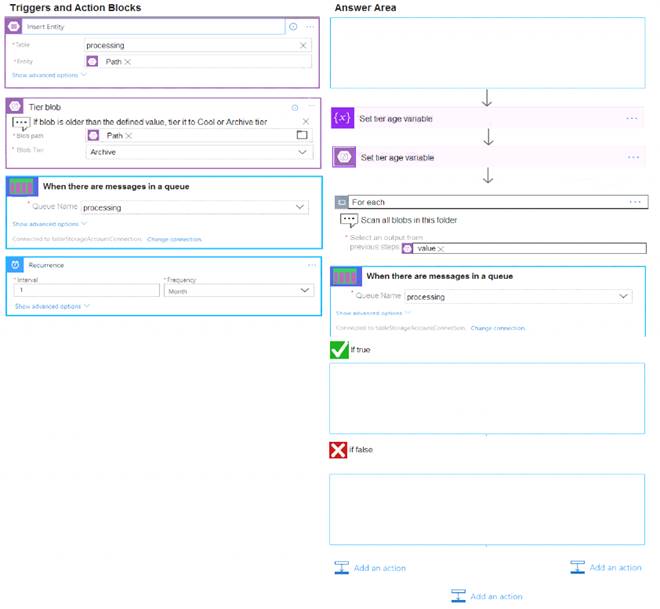660x609 pixels.
Task: Click the info icon on Insert Entity
Action: click(x=293, y=27)
